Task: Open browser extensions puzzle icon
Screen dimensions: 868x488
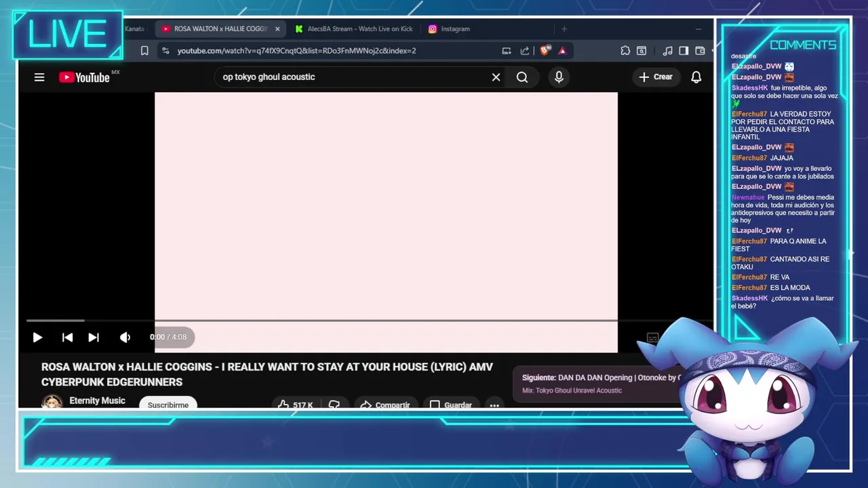Action: [x=625, y=51]
